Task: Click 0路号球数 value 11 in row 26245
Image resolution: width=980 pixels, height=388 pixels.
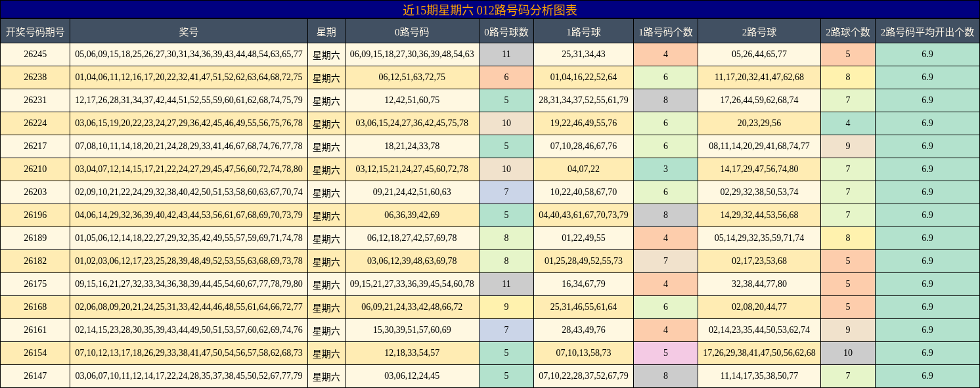Action: (x=506, y=54)
